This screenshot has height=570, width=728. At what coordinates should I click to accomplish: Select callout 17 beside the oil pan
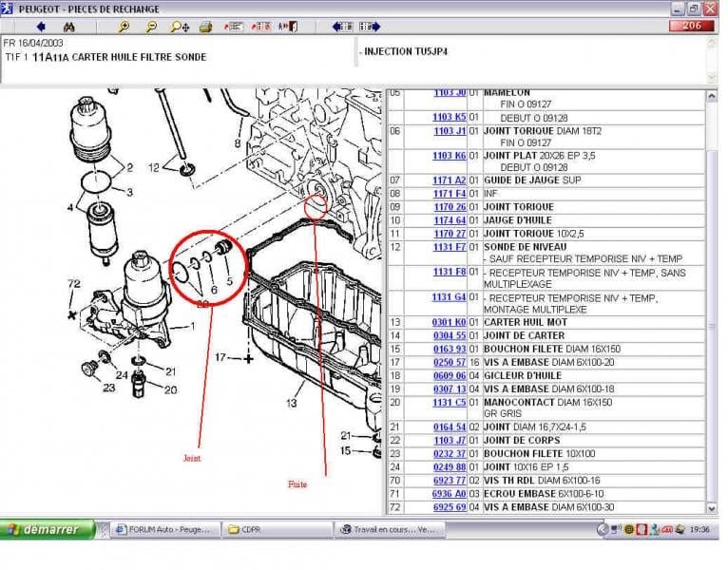pyautogui.click(x=220, y=357)
